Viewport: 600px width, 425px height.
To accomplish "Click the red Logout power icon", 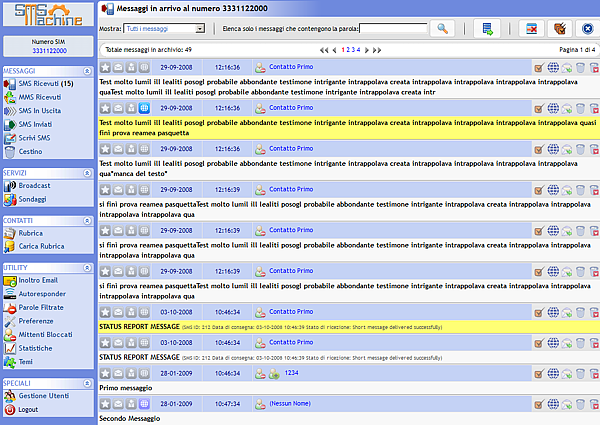I will [x=10, y=410].
